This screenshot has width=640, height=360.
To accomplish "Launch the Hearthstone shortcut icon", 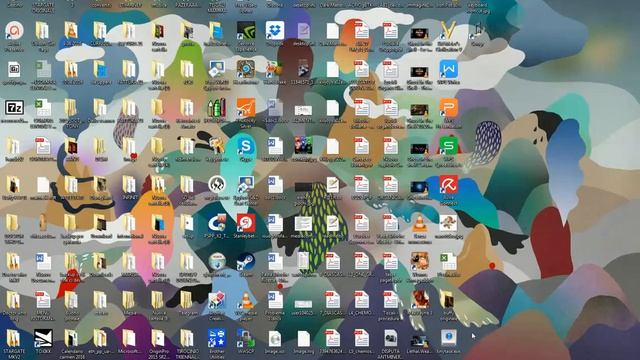I will pyautogui.click(x=246, y=69).
